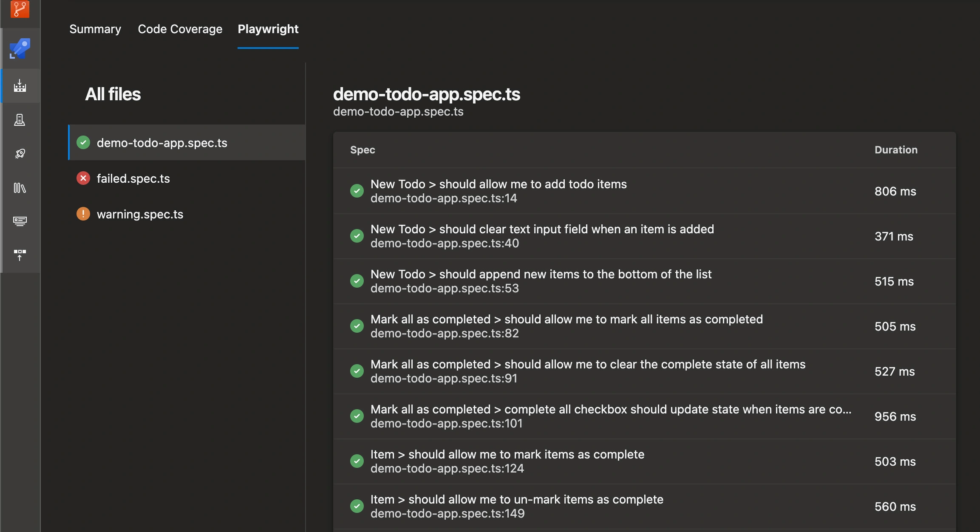This screenshot has width=980, height=532.
Task: Click pass icon for 'should clear text input field' test
Action: point(357,236)
